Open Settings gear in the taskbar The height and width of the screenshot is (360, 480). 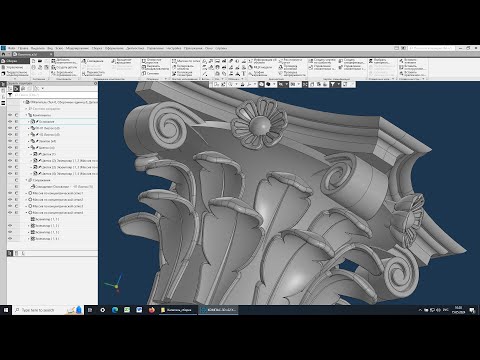[x=103, y=310]
